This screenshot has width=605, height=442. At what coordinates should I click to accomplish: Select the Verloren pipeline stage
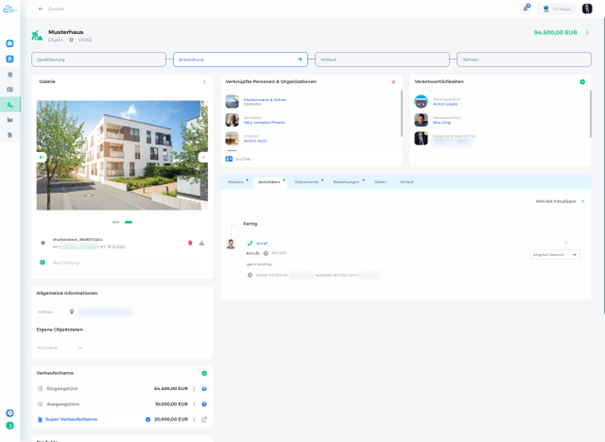click(524, 59)
